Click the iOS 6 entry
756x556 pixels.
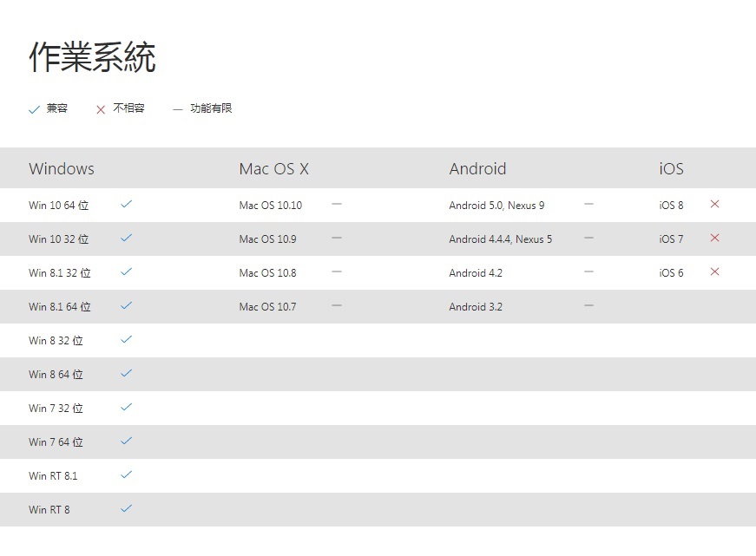tap(671, 272)
